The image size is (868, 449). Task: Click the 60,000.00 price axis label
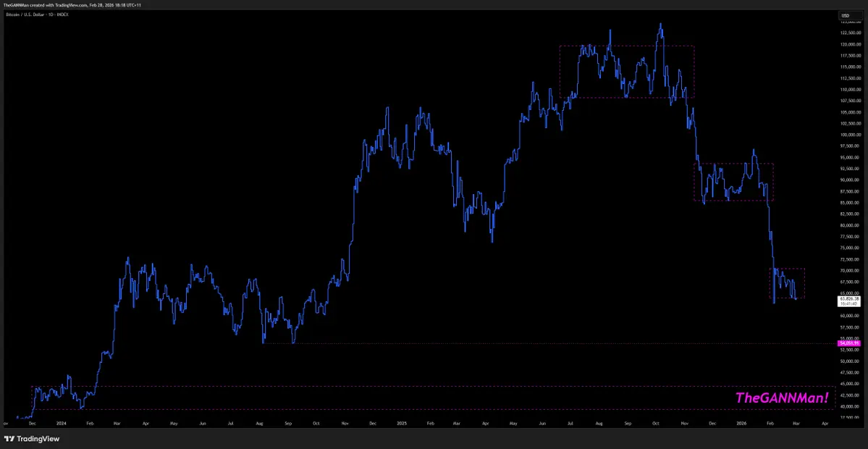(849, 316)
